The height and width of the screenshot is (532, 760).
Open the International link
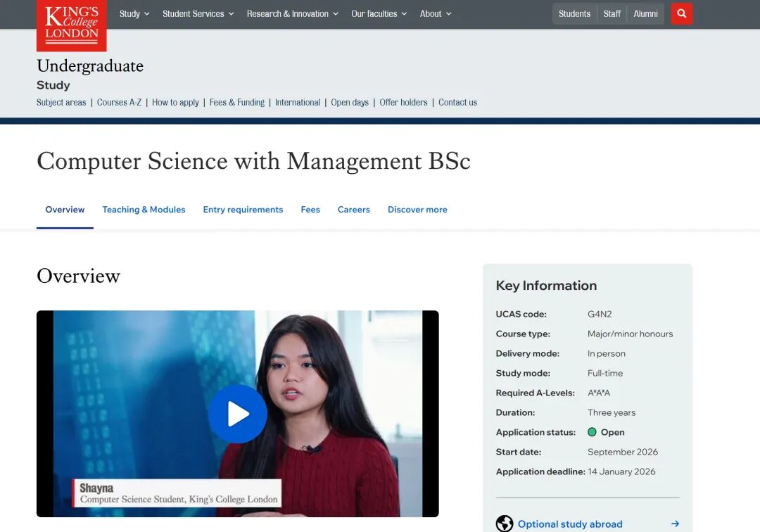[298, 102]
